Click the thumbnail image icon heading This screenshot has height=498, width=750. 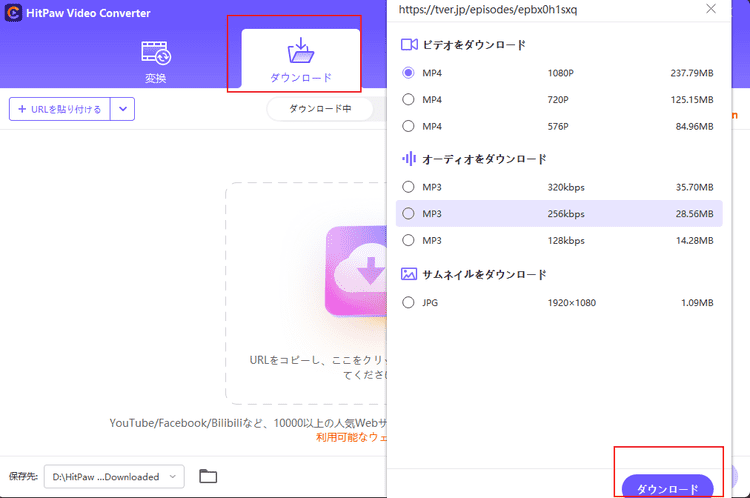coord(409,274)
